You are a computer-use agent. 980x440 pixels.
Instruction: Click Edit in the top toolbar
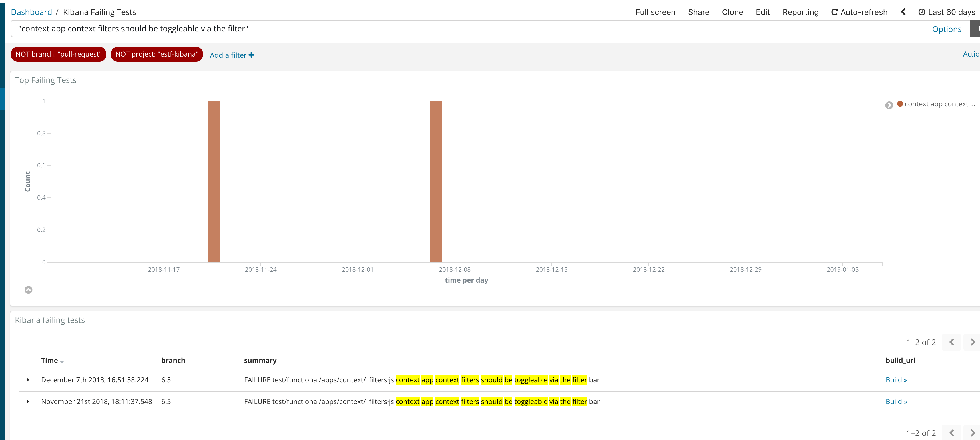[x=763, y=12]
